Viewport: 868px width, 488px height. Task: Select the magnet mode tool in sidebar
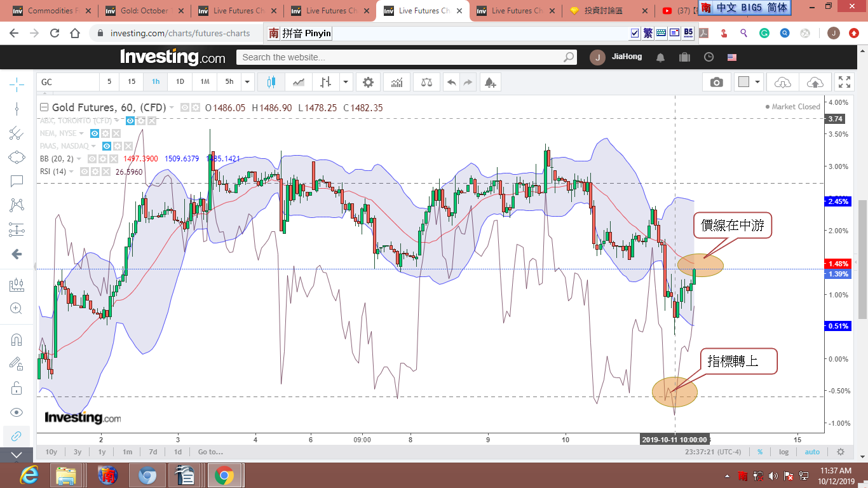point(17,339)
